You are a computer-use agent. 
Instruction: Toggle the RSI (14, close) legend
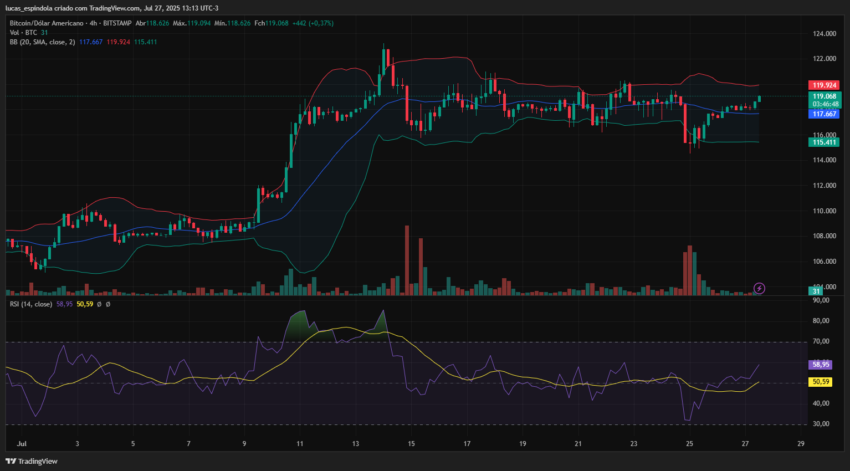click(31, 304)
